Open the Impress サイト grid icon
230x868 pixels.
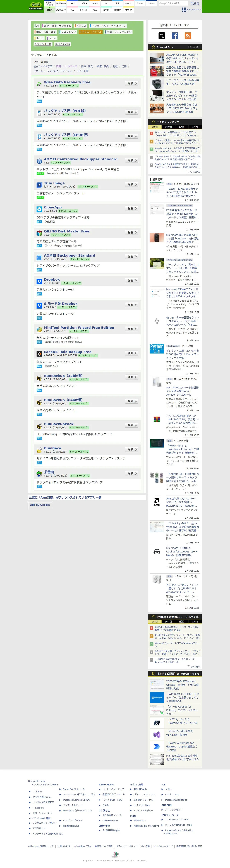(184, 9)
